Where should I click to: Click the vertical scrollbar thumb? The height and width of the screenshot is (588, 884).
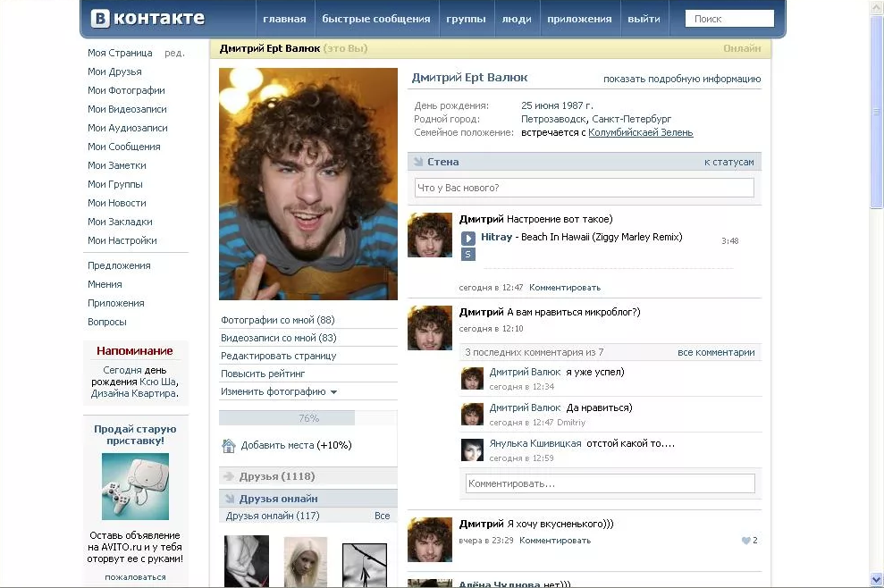[876, 112]
